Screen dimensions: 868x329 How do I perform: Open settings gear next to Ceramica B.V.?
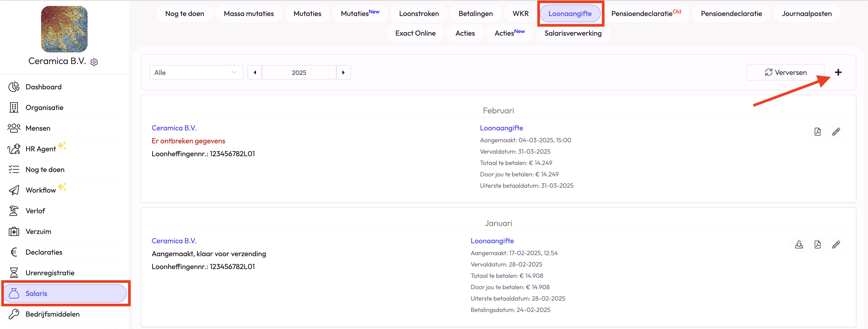tap(94, 62)
